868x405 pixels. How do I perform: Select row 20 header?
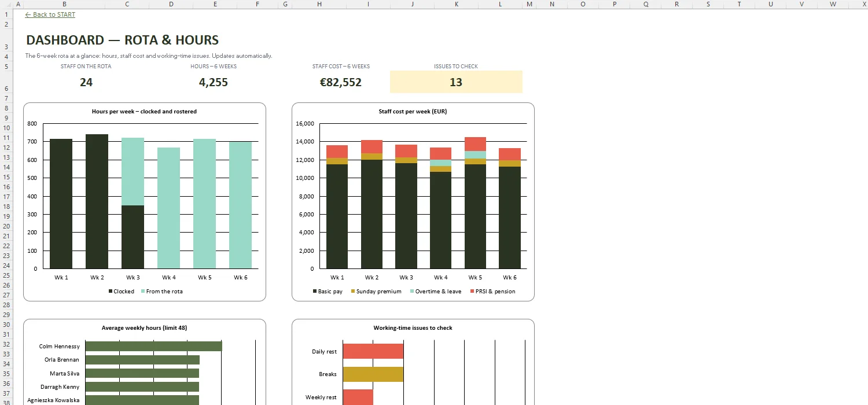[6, 226]
